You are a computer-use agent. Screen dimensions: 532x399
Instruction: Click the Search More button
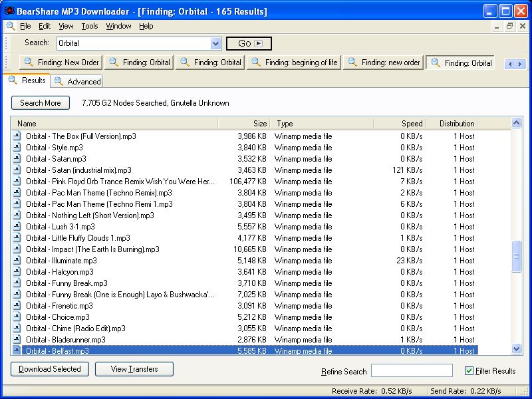click(x=40, y=103)
